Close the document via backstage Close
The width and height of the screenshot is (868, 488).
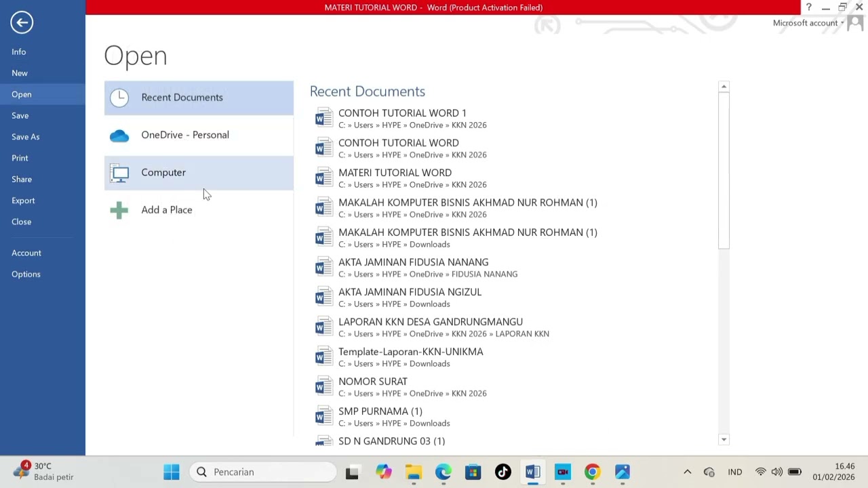click(43, 222)
